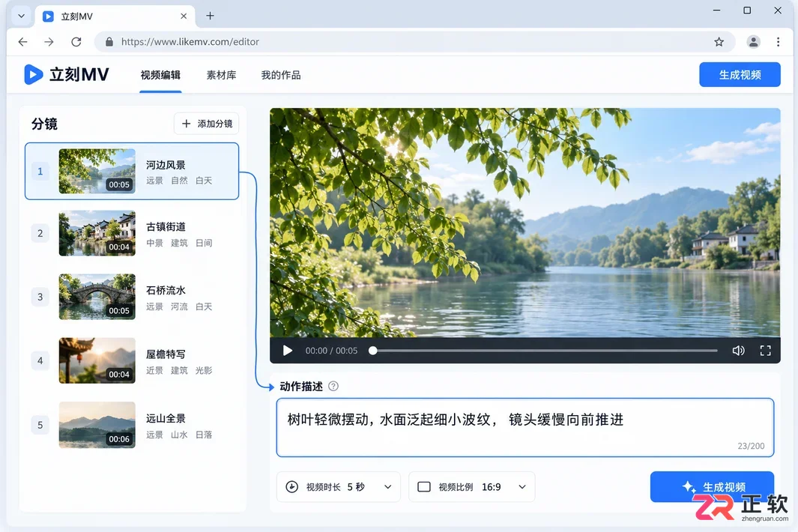Click the 日落 tag in scene 5

tap(204, 435)
